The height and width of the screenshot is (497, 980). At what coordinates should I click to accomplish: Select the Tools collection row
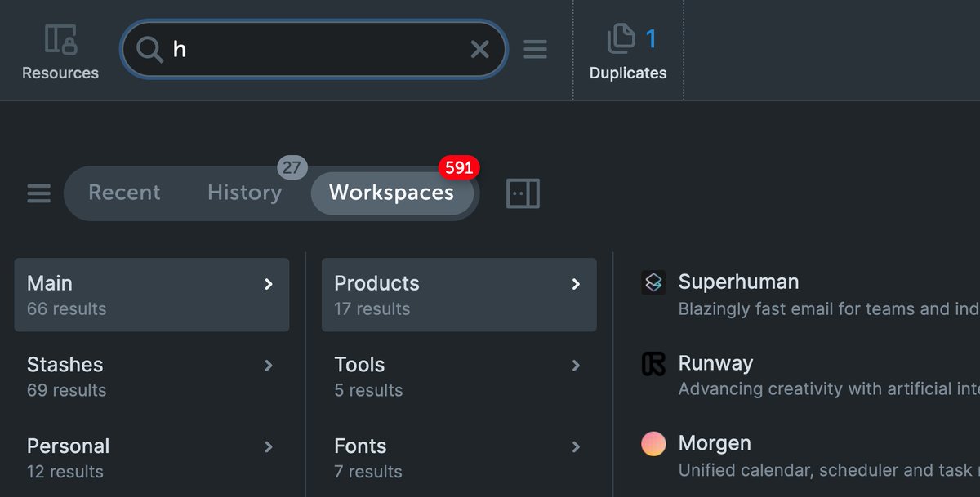(x=459, y=376)
